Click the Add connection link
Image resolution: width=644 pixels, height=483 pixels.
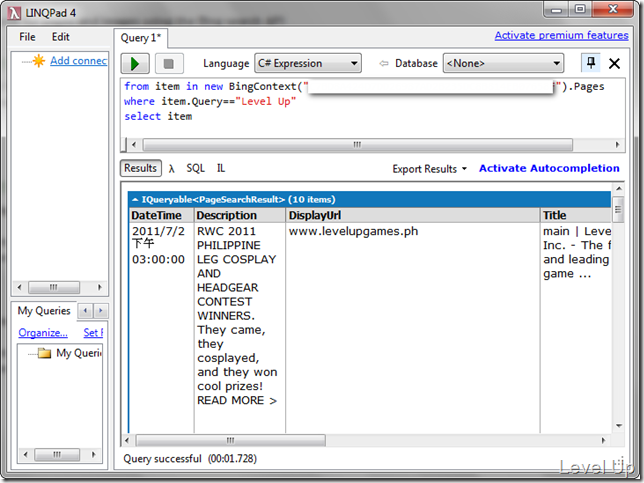point(78,61)
